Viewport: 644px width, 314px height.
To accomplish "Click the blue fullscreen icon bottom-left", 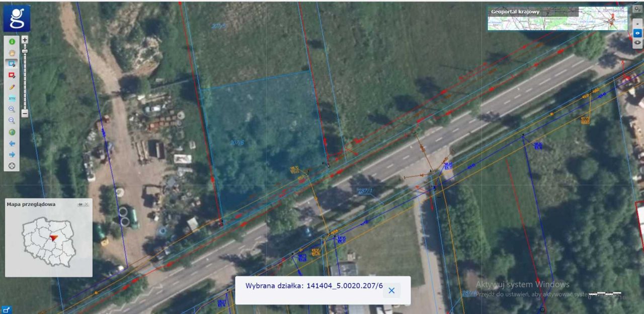I will click(x=6, y=309).
